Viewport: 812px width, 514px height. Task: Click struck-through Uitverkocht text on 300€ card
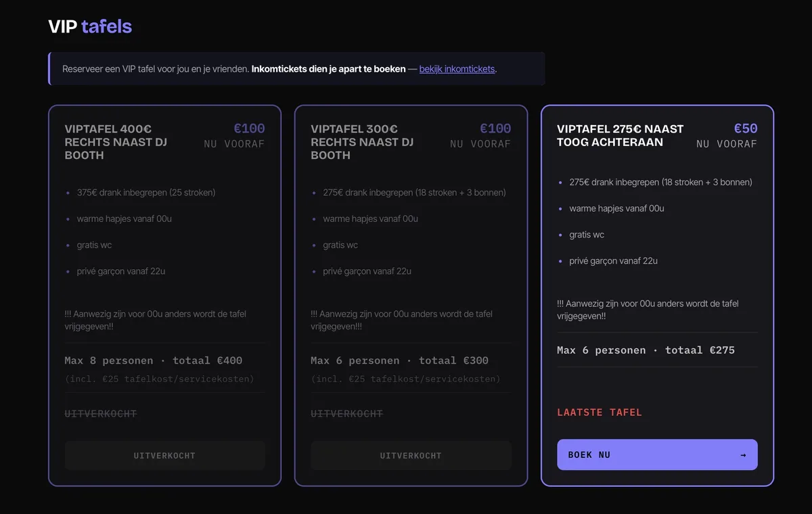click(347, 413)
